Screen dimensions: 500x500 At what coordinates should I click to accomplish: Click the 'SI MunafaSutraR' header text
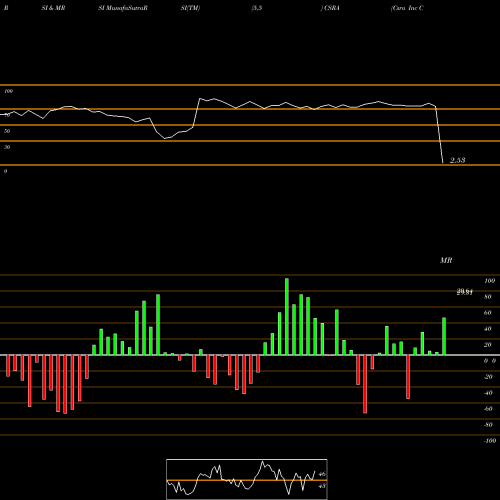[x=123, y=8]
